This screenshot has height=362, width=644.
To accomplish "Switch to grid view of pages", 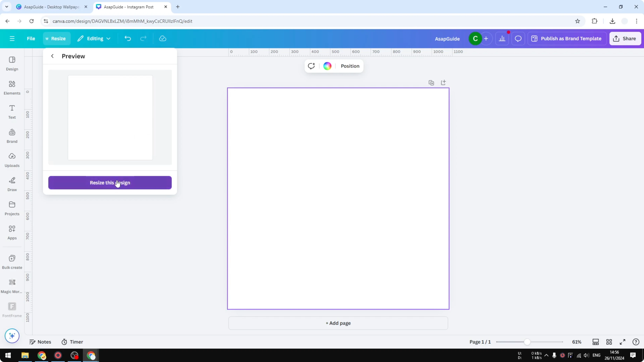I will 609,342.
